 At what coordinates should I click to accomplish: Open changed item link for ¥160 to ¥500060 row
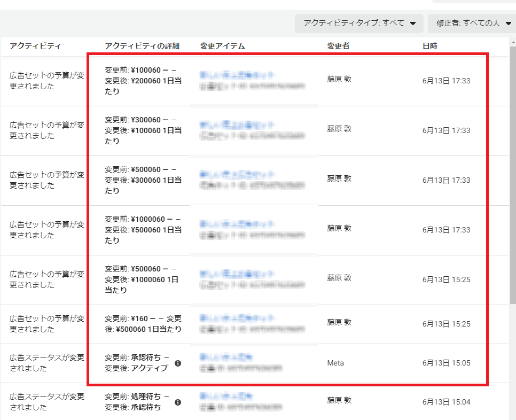238,319
